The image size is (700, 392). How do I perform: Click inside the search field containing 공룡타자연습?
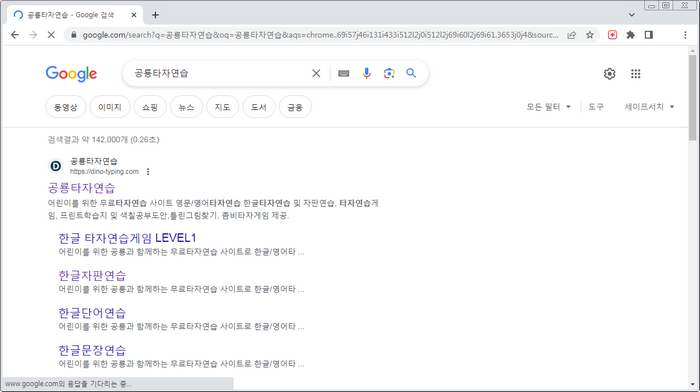tap(219, 73)
